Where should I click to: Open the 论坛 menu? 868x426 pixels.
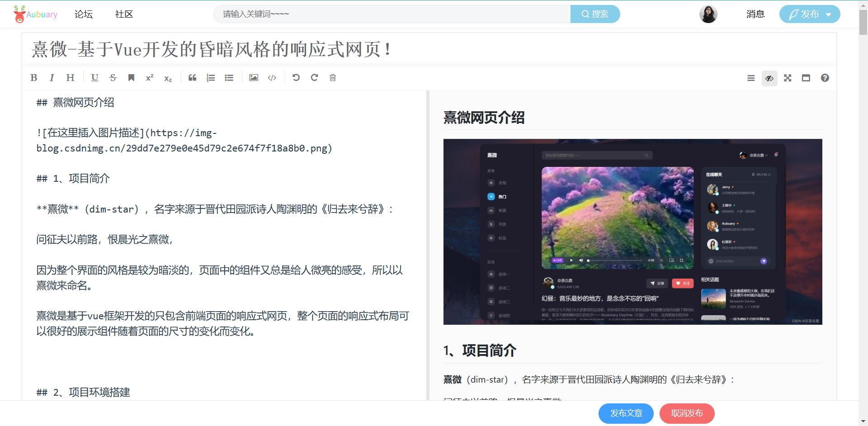[x=83, y=14]
